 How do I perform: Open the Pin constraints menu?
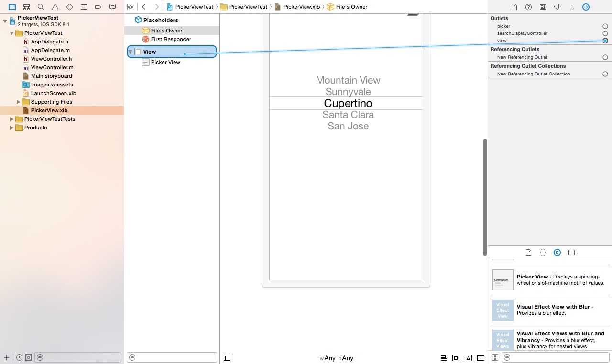(456, 358)
